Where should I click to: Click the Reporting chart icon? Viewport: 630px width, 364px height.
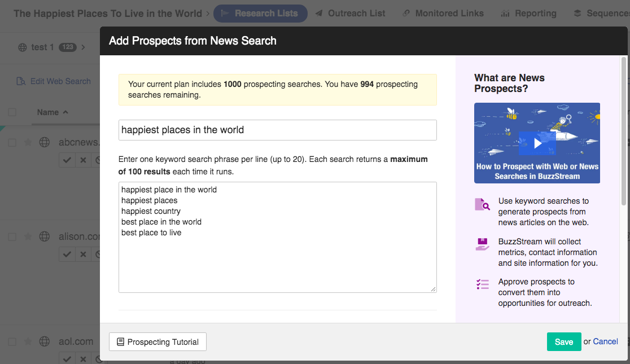505,14
